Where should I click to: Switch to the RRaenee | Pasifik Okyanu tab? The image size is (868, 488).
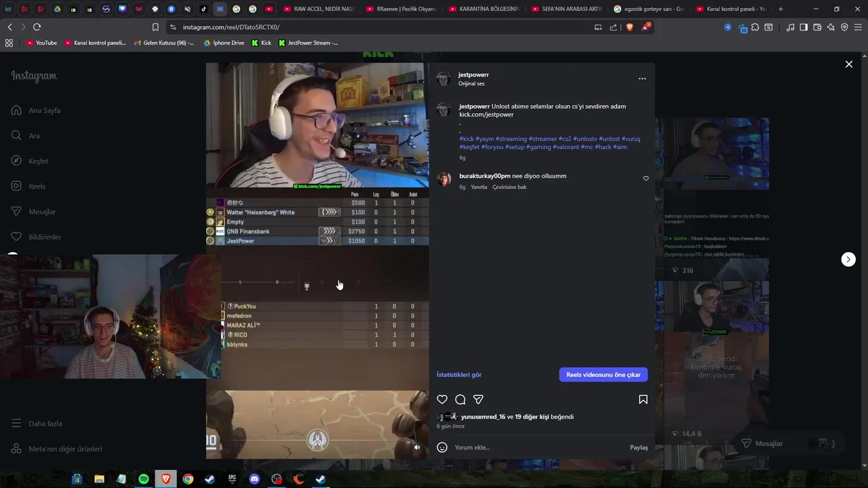401,9
